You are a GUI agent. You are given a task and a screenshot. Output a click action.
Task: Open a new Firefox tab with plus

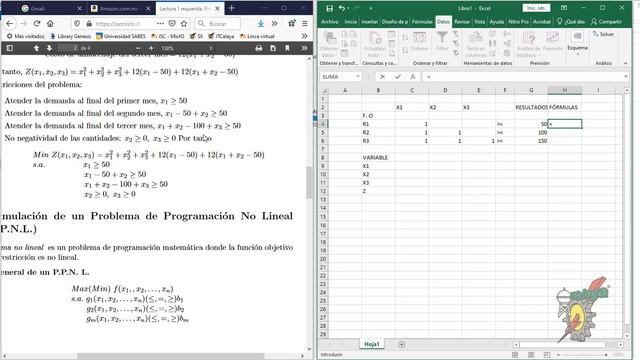(x=231, y=8)
